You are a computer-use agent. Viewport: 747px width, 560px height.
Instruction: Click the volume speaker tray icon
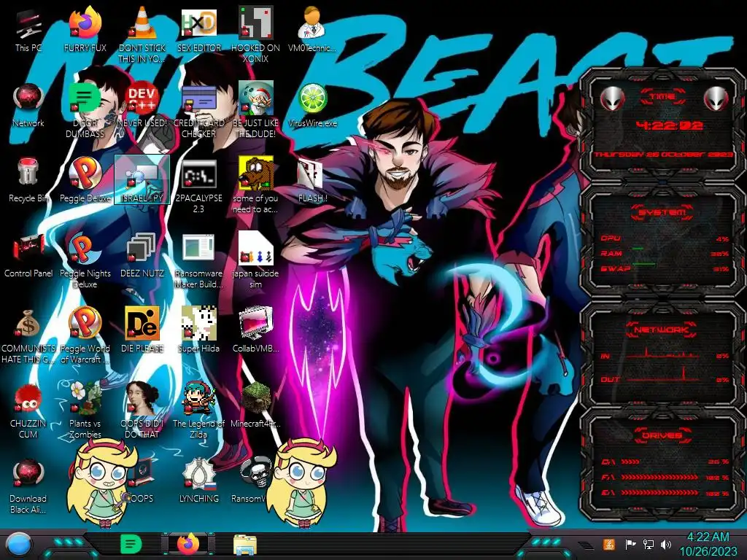pos(666,544)
